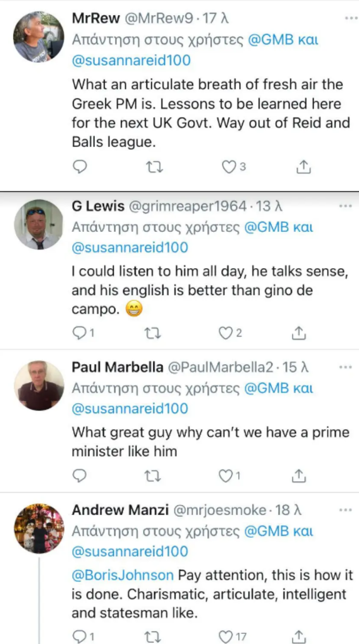The width and height of the screenshot is (359, 644).
Task: Open more options on Paul Marbella's tweet
Action: [x=345, y=367]
